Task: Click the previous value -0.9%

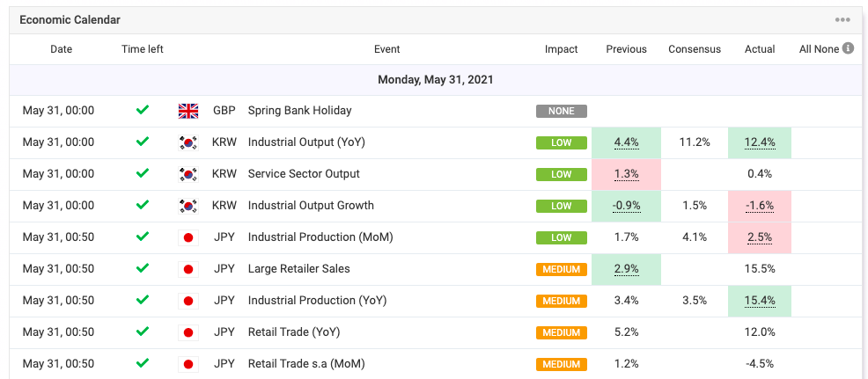Action: [626, 205]
